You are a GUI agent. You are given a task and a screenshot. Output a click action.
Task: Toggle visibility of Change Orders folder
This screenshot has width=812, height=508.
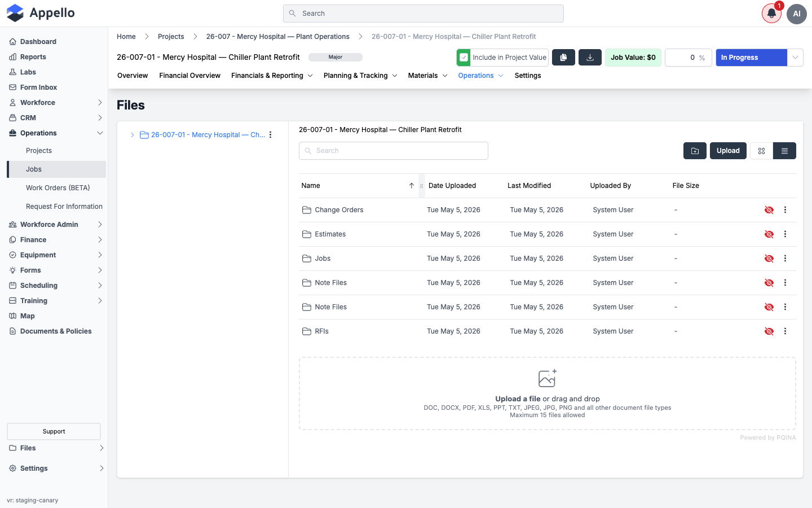769,210
